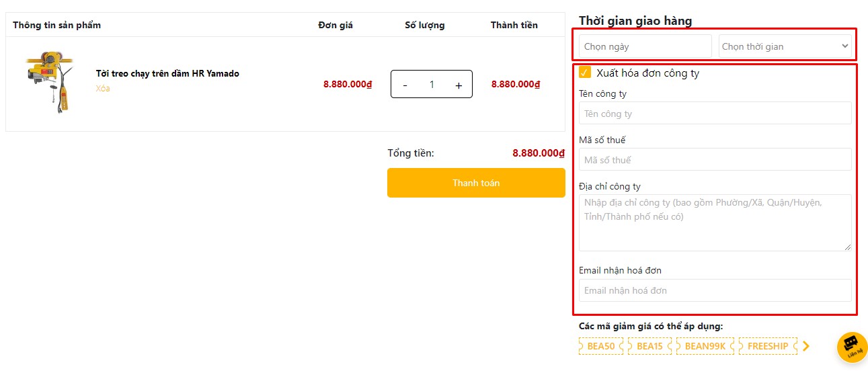Viewport: 868px width, 379px height.
Task: Click the Tên công ty input field
Action: coord(715,114)
